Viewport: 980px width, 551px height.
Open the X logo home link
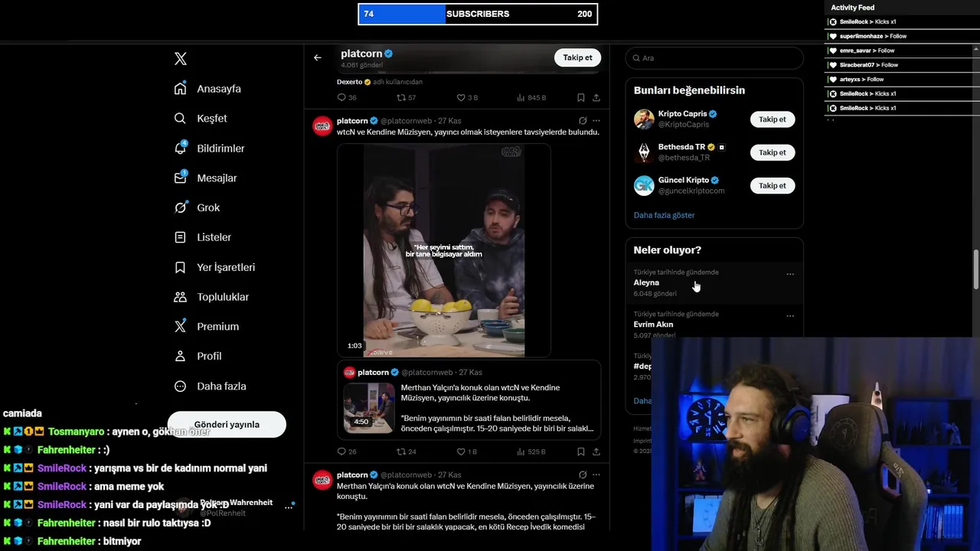coord(181,59)
